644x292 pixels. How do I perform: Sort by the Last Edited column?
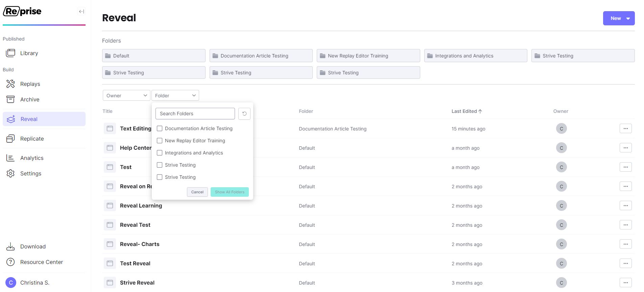pyautogui.click(x=467, y=111)
